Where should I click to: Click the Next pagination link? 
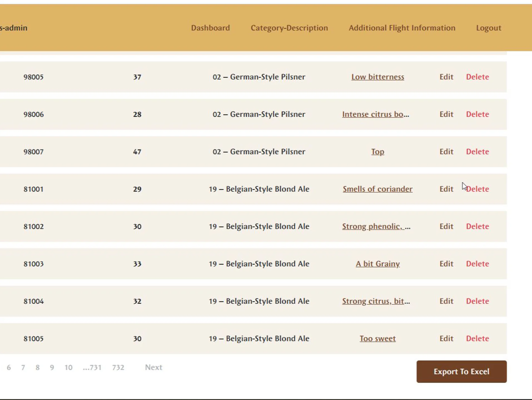[x=153, y=367]
